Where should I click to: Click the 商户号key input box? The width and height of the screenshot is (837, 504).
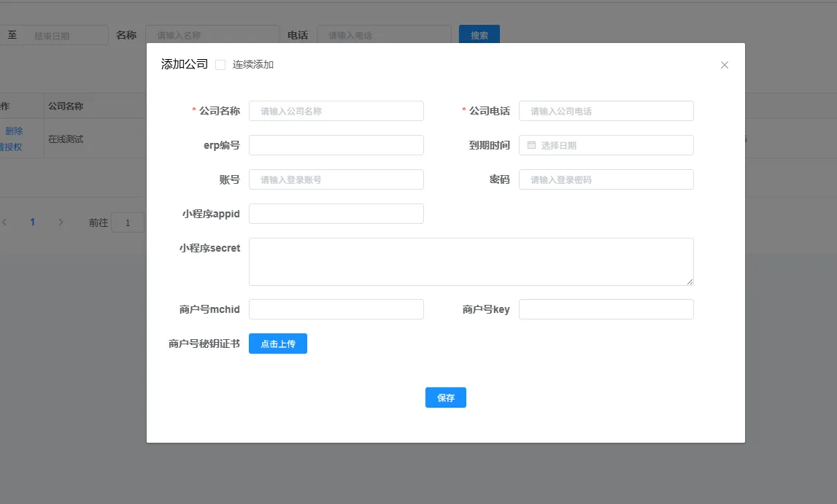click(606, 309)
